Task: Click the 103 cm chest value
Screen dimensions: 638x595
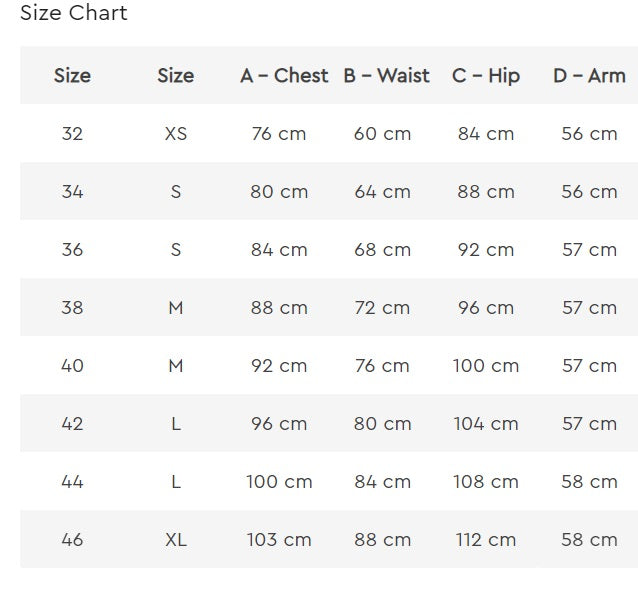Action: 279,540
